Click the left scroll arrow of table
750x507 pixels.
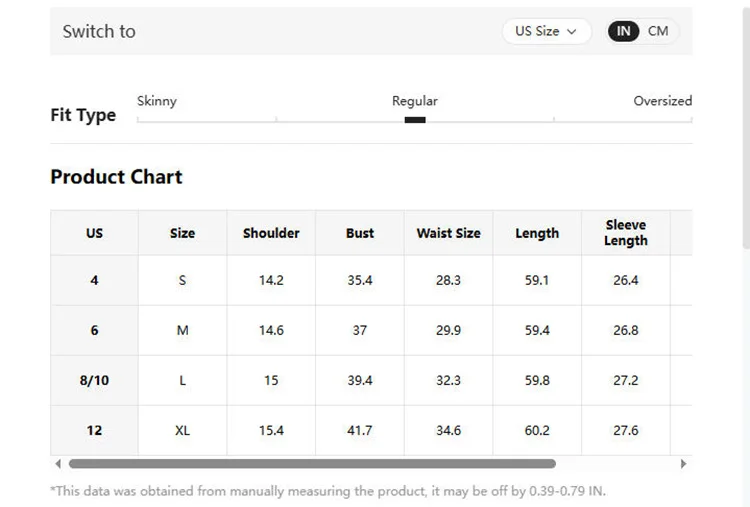[x=58, y=463]
